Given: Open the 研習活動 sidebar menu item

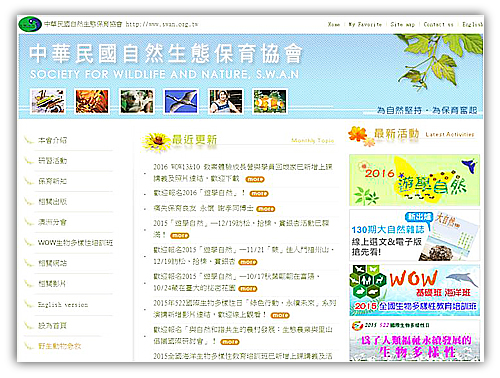Looking at the screenshot, I should click(x=52, y=161).
